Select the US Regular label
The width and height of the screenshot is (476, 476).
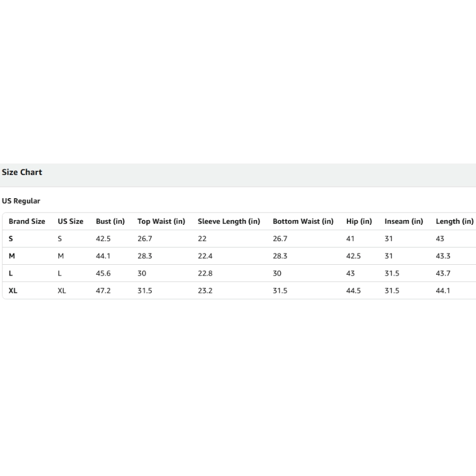click(21, 201)
